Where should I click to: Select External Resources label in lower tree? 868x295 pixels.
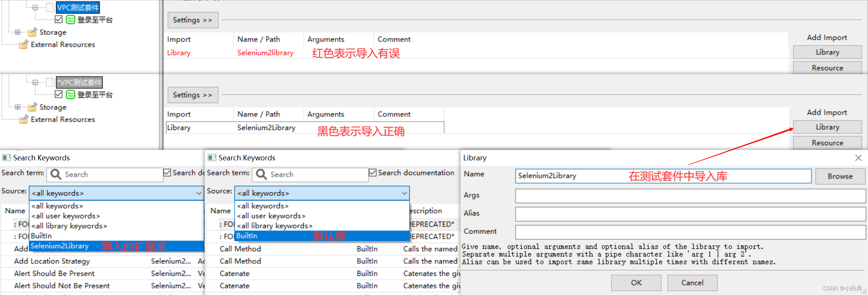[x=63, y=119]
